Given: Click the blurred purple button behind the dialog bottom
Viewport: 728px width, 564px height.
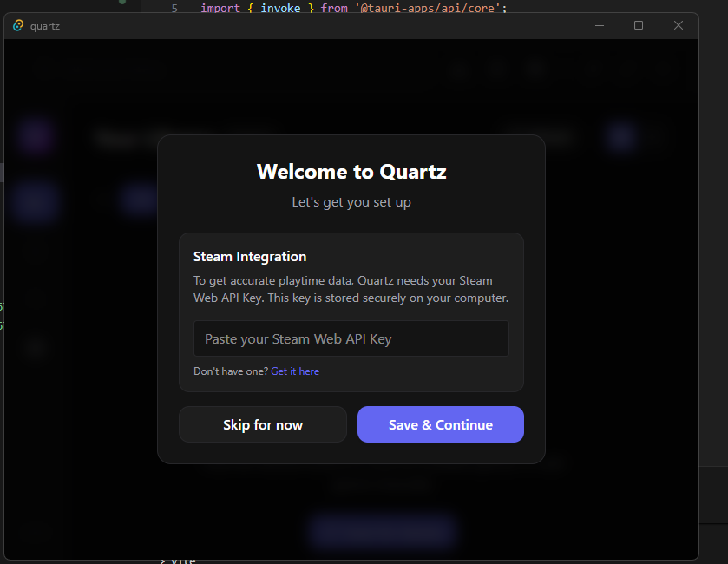Looking at the screenshot, I should [x=382, y=530].
